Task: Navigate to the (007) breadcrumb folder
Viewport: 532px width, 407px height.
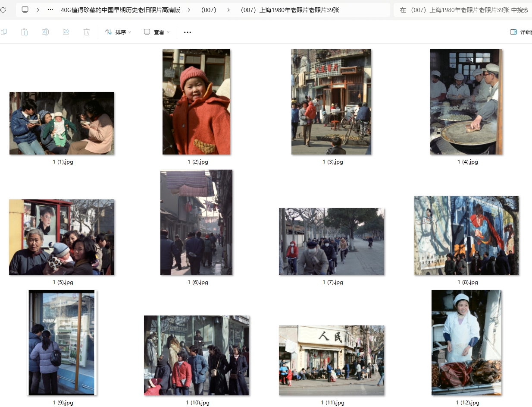Action: coord(209,9)
